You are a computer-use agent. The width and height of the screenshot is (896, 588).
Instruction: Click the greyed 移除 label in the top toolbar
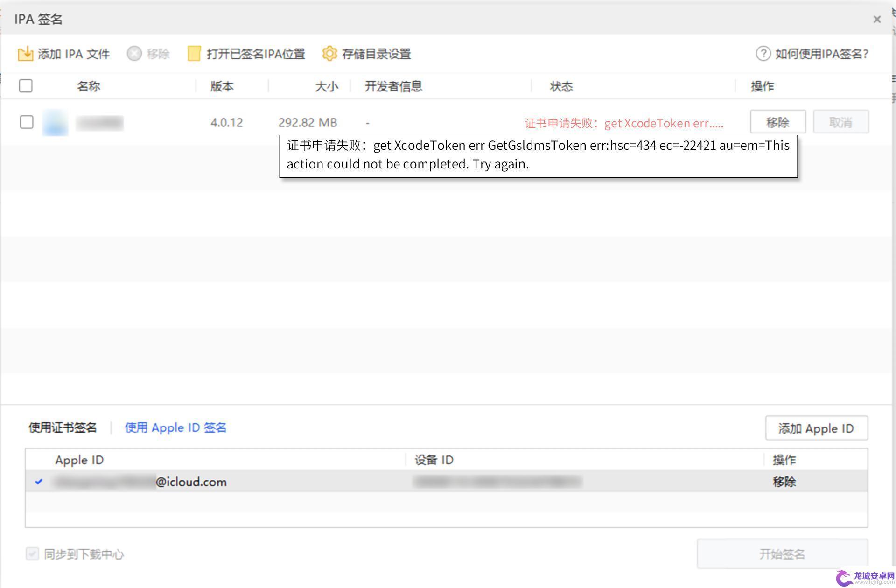(158, 54)
